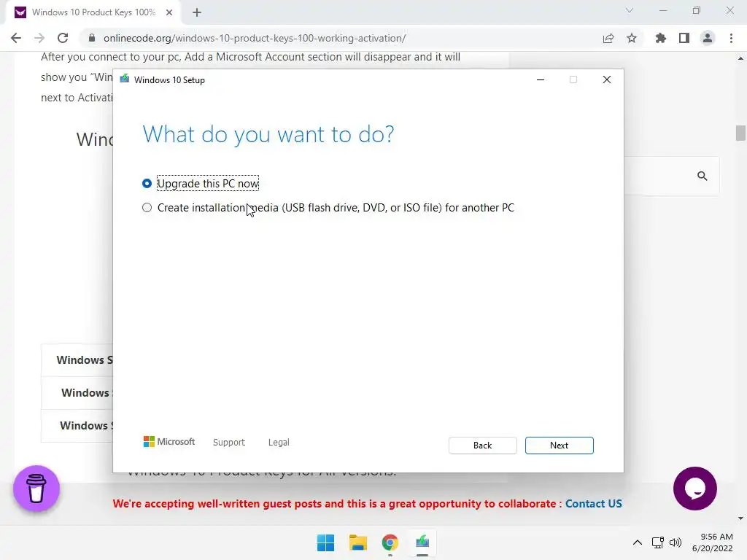Viewport: 747px width, 560px height.
Task: Show hidden system tray icons
Action: tap(637, 542)
